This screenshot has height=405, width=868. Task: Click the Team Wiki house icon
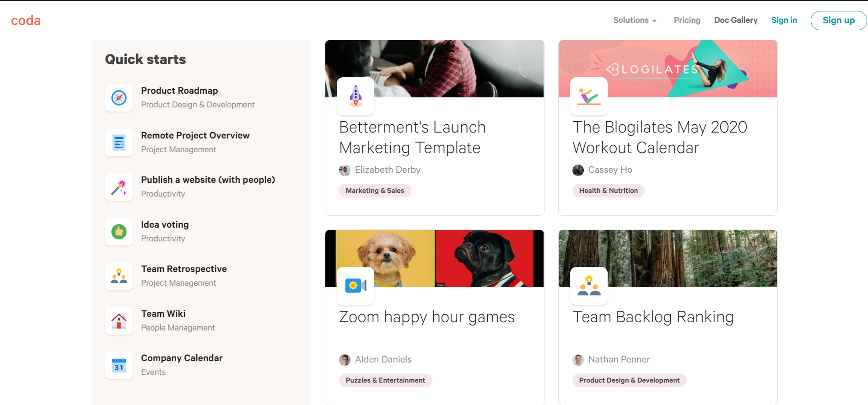[119, 321]
